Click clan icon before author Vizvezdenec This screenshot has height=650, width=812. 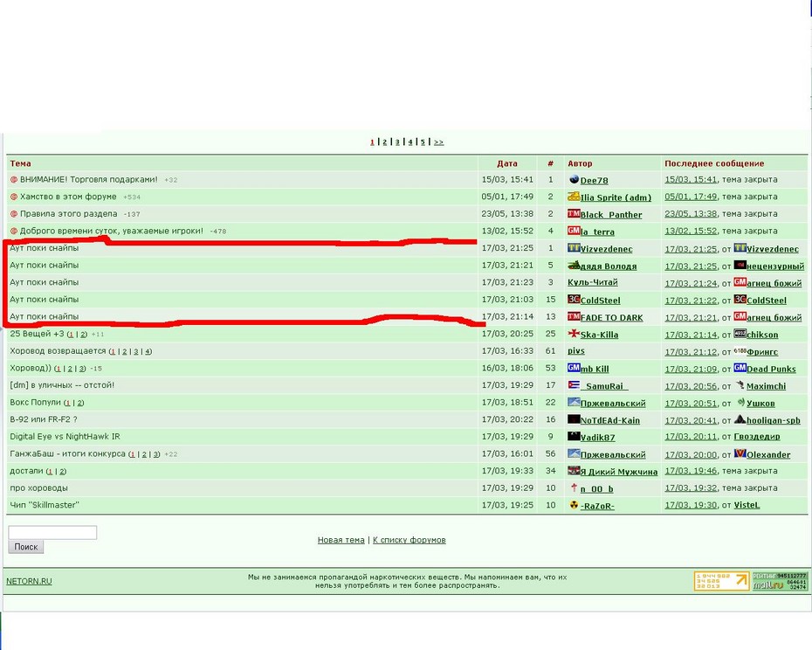[x=574, y=248]
